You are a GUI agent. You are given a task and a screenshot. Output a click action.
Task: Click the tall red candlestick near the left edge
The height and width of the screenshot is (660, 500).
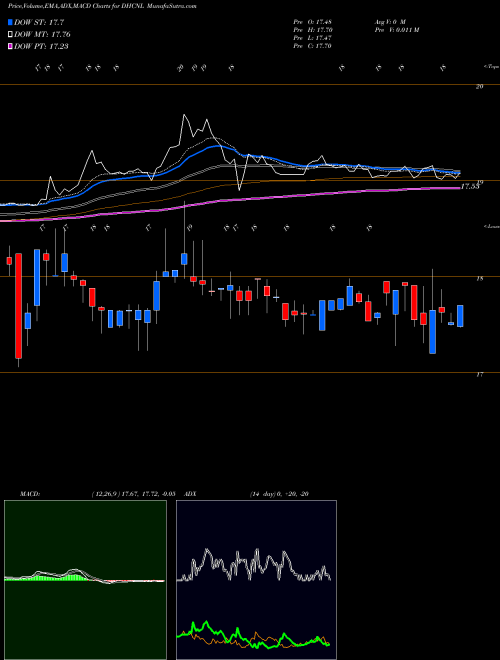[18, 306]
